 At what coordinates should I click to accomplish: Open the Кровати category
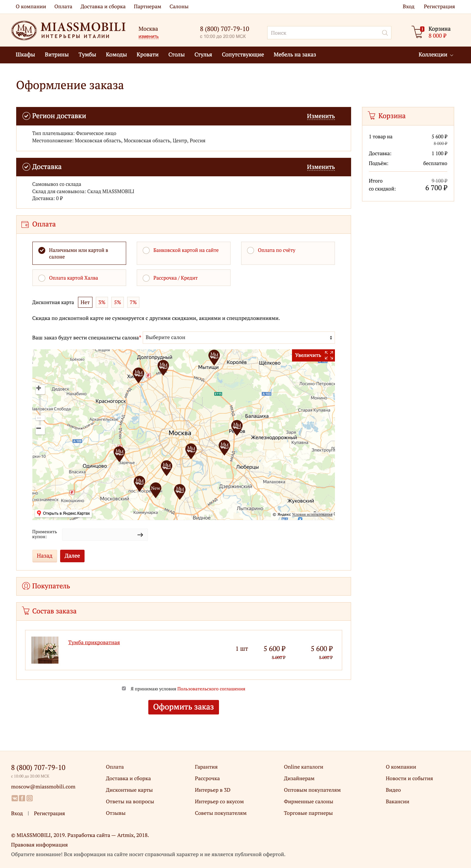point(147,54)
